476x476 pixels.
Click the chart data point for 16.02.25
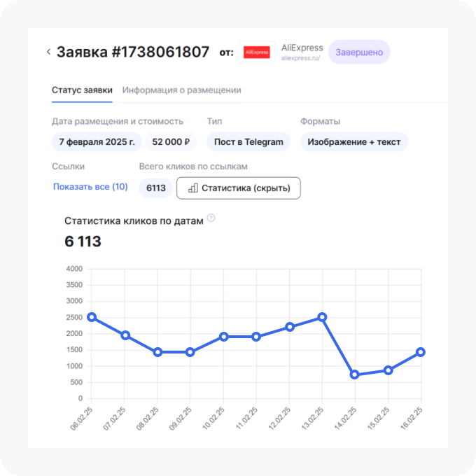pos(421,352)
